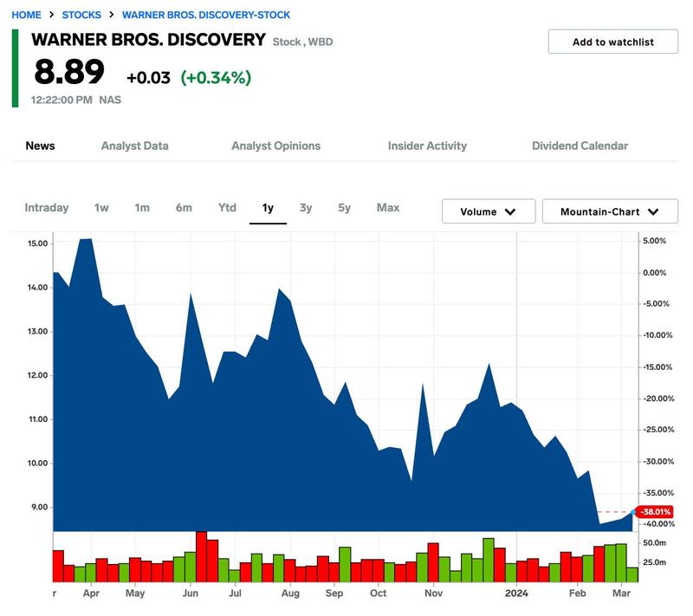Screen dimensions: 693x616
Task: Click the Mar label on time axis
Action: click(621, 593)
